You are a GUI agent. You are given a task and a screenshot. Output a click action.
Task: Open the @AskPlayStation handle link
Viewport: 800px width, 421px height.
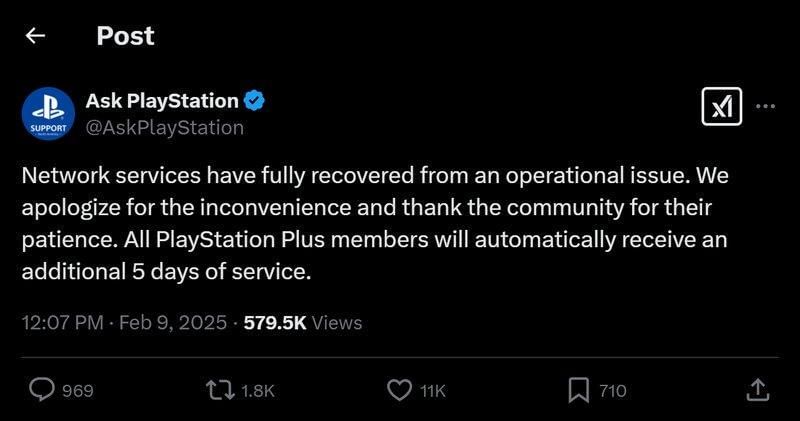(165, 127)
